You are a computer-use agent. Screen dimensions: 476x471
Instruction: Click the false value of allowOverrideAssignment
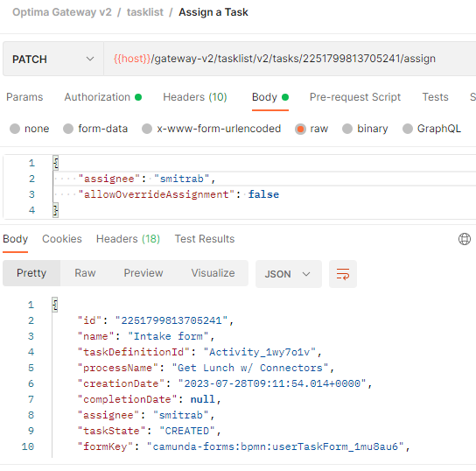pyautogui.click(x=263, y=194)
